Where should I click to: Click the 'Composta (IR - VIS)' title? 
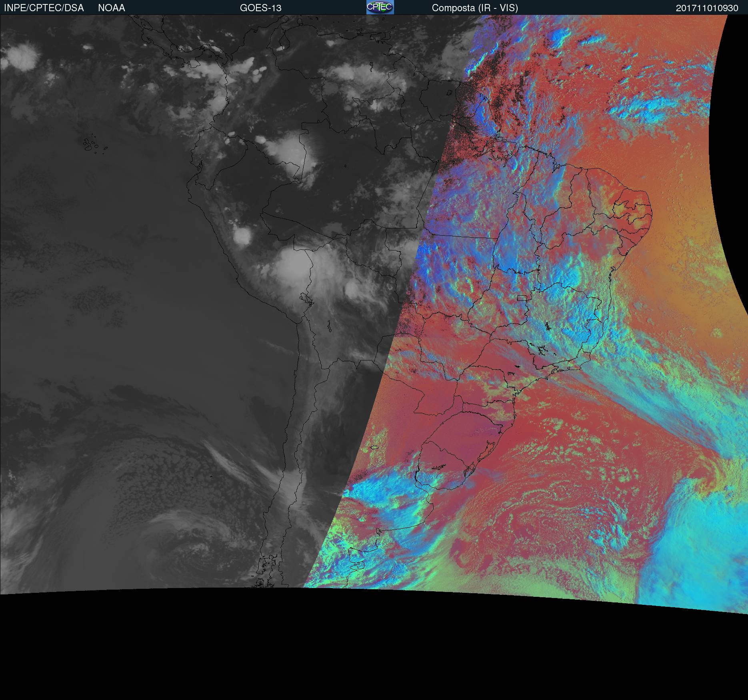click(x=475, y=8)
